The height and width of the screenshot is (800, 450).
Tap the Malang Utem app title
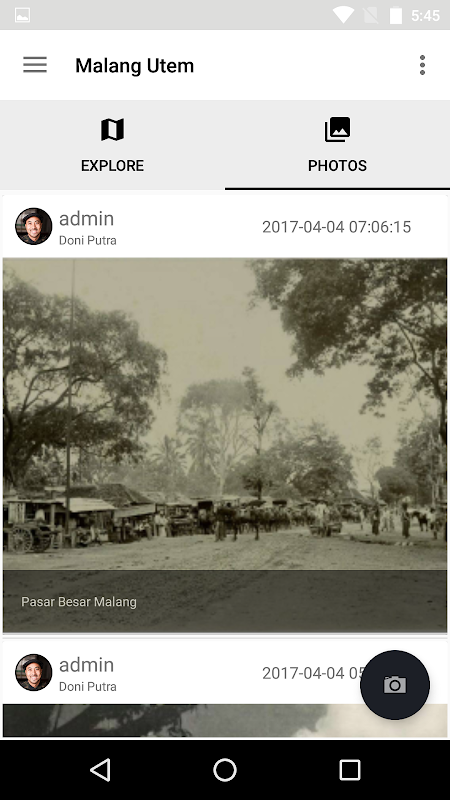135,66
